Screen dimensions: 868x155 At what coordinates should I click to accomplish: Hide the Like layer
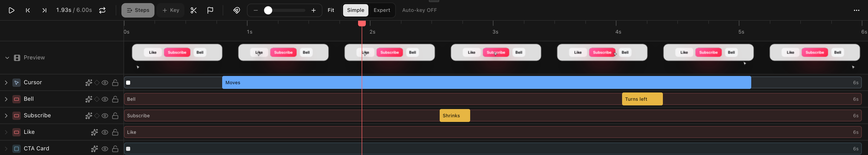click(x=105, y=132)
